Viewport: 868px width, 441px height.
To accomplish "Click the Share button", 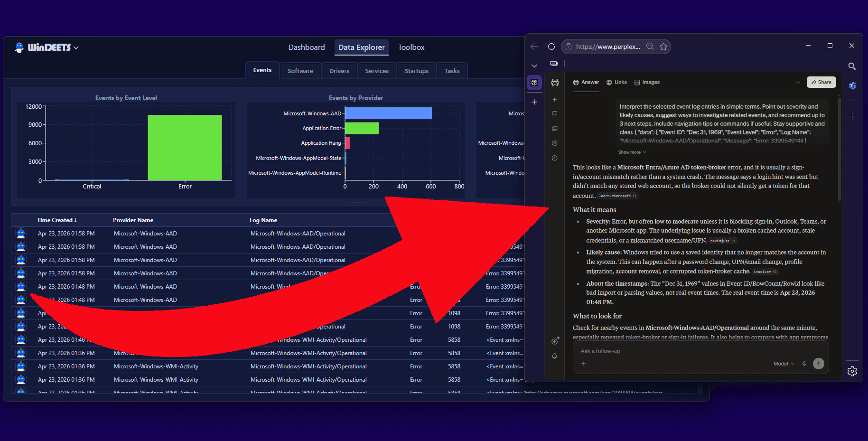I will [x=821, y=82].
